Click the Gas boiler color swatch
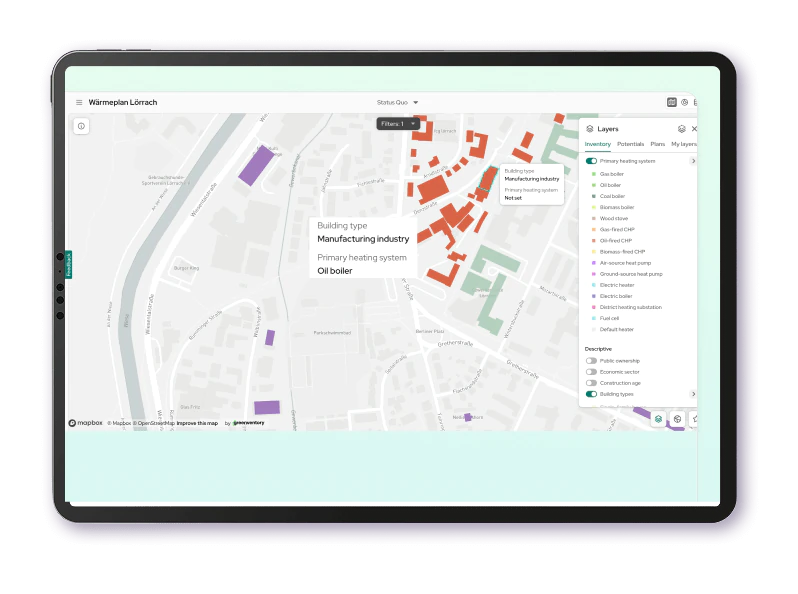The height and width of the screenshot is (594, 798). [x=594, y=174]
